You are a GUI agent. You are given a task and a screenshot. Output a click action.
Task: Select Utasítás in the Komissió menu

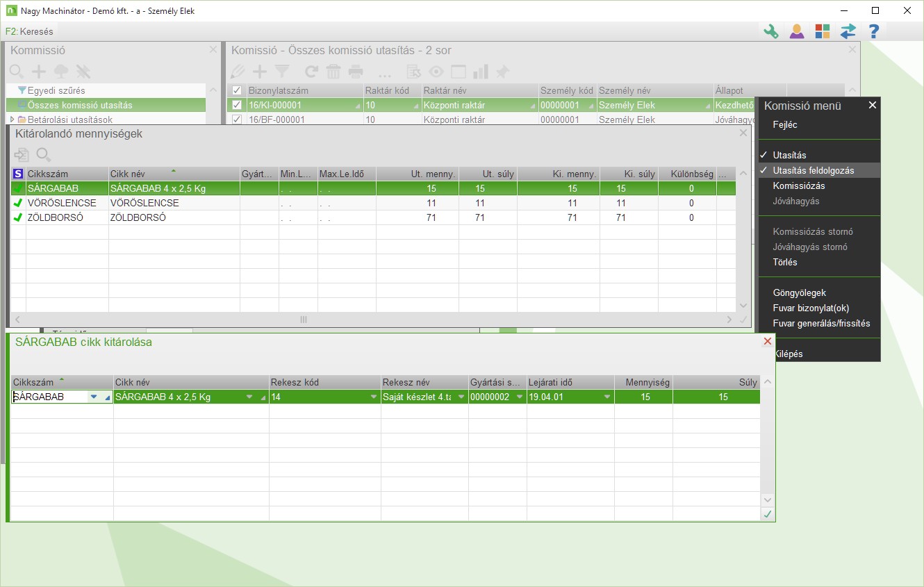789,155
